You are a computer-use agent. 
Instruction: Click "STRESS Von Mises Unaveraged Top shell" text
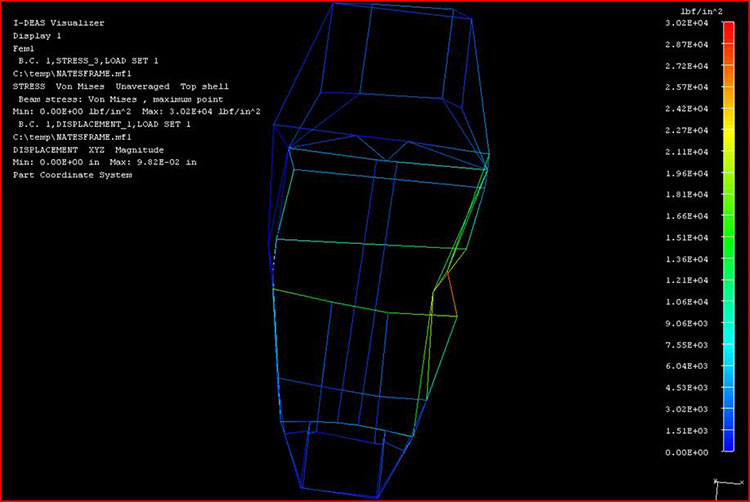[121, 87]
